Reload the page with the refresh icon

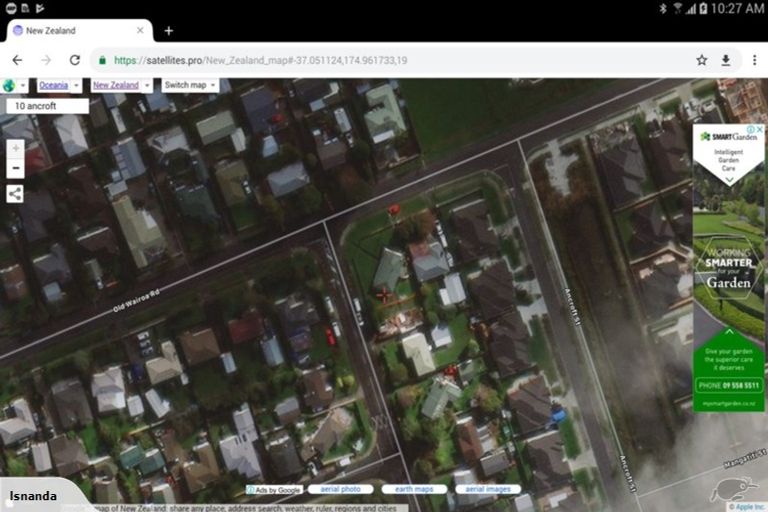click(74, 60)
